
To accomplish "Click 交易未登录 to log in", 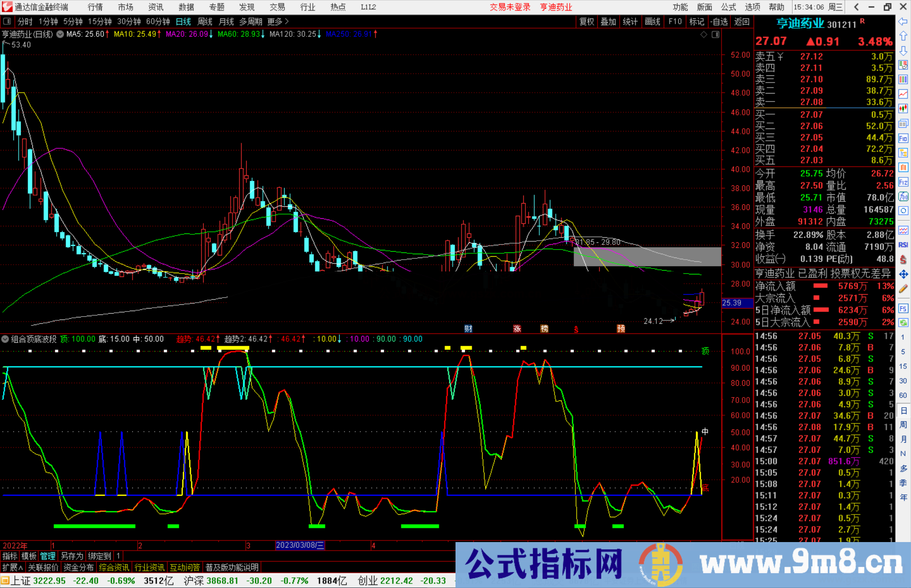I will (x=510, y=7).
